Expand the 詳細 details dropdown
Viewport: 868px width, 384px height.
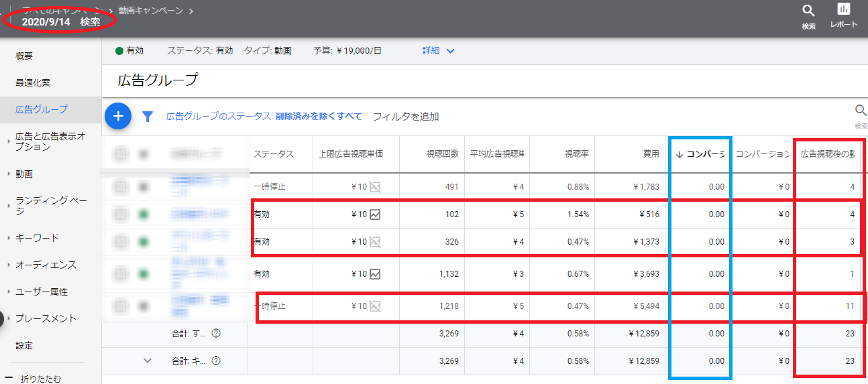click(x=439, y=51)
